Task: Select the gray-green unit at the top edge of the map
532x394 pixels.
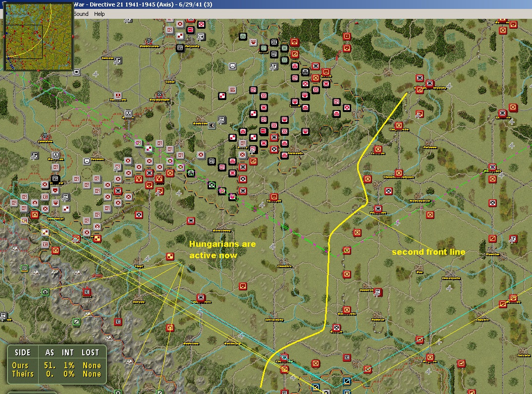Action: pos(243,36)
